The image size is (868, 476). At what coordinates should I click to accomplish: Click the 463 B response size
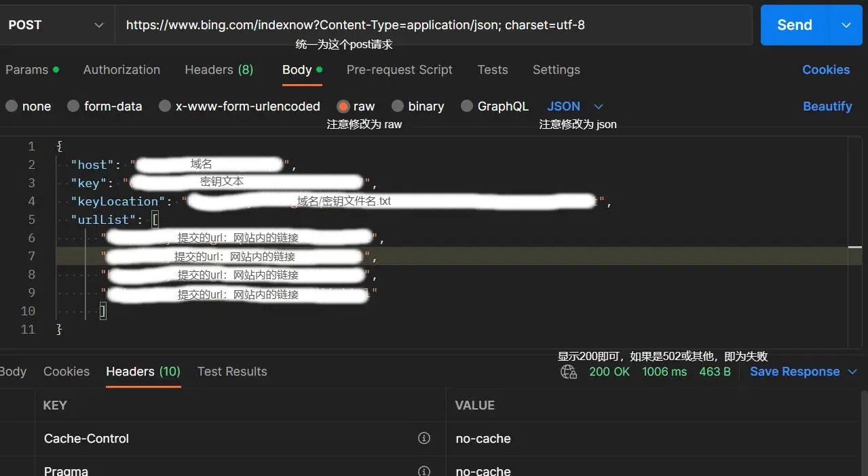pyautogui.click(x=715, y=372)
